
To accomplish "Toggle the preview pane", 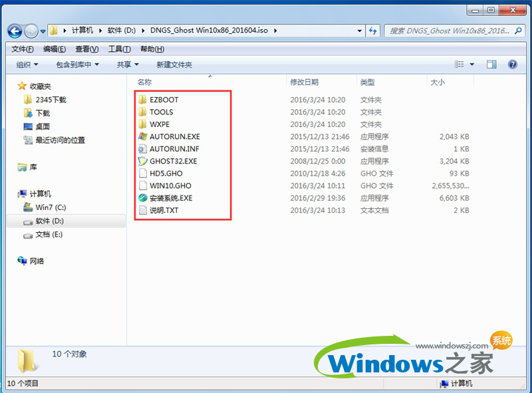I will click(491, 64).
